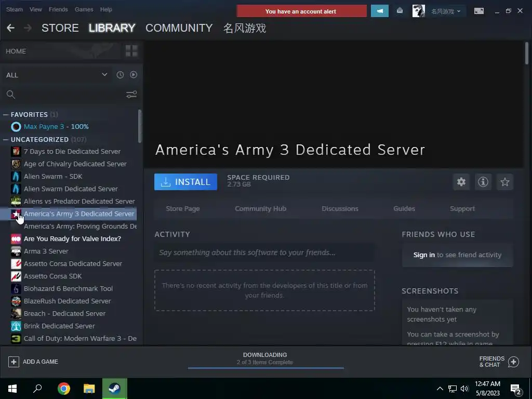This screenshot has width=532, height=399.
Task: Click the library search magnifier icon
Action: click(11, 95)
